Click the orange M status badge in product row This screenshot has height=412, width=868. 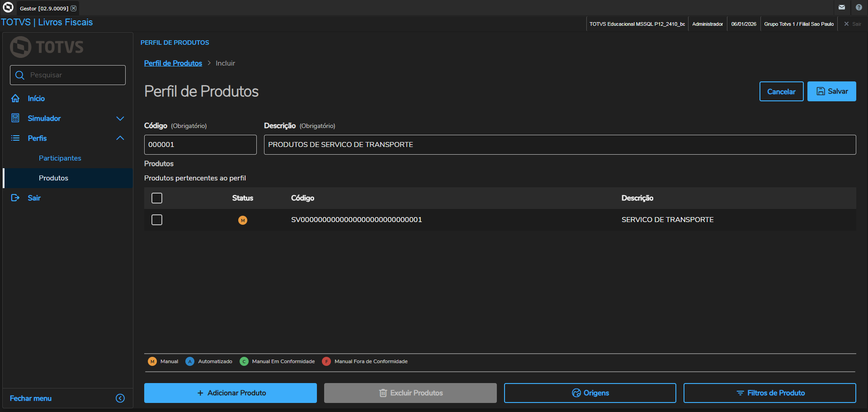point(243,220)
